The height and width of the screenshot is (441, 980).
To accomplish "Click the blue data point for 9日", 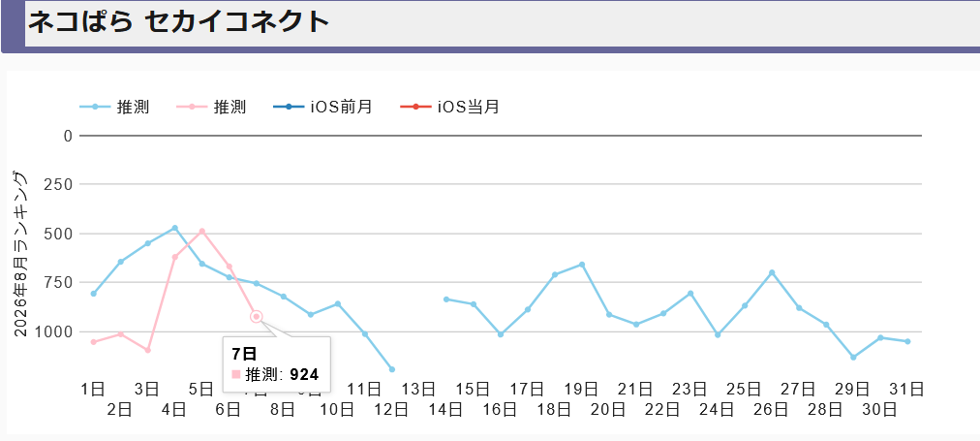I will [311, 315].
